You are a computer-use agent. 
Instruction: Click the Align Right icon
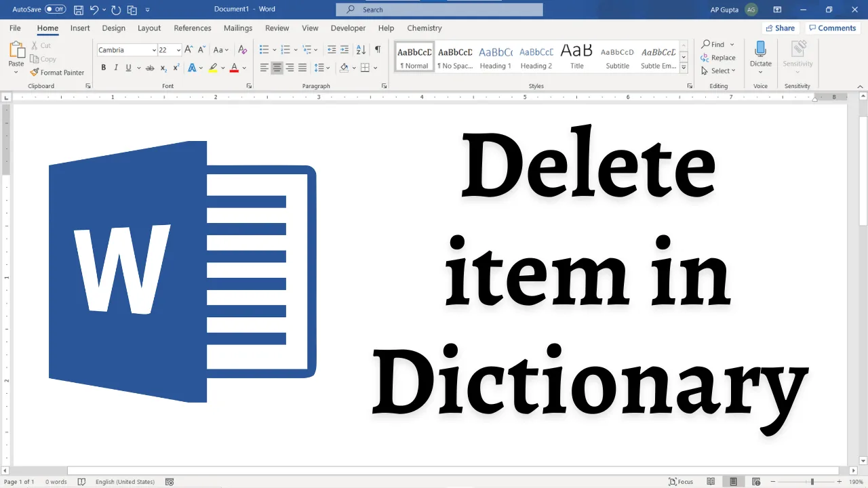tap(290, 67)
